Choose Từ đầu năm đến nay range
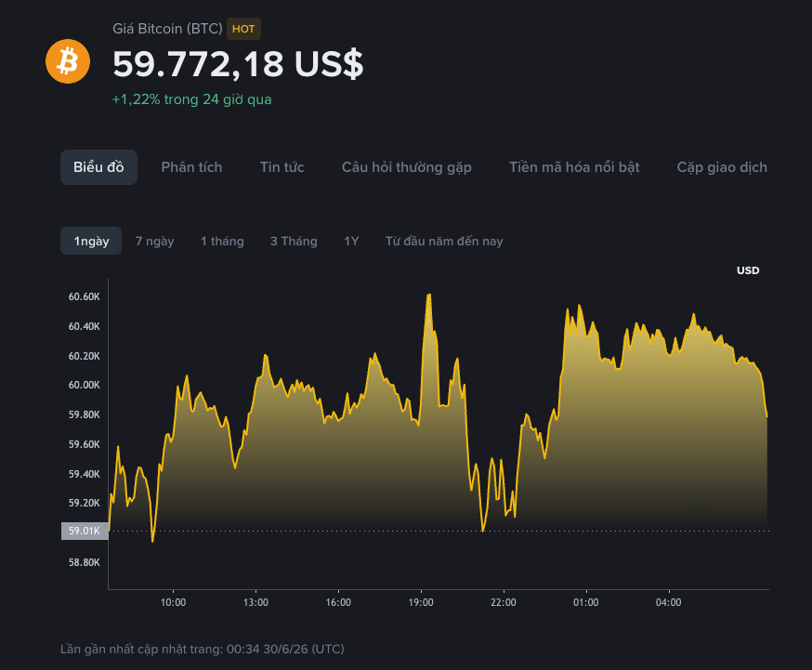Screen dimensions: 812x670 click(444, 242)
